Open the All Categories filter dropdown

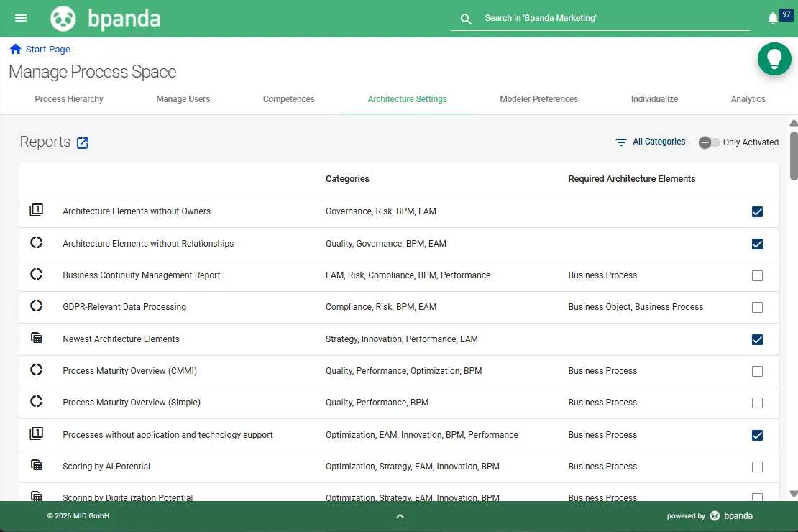point(659,142)
